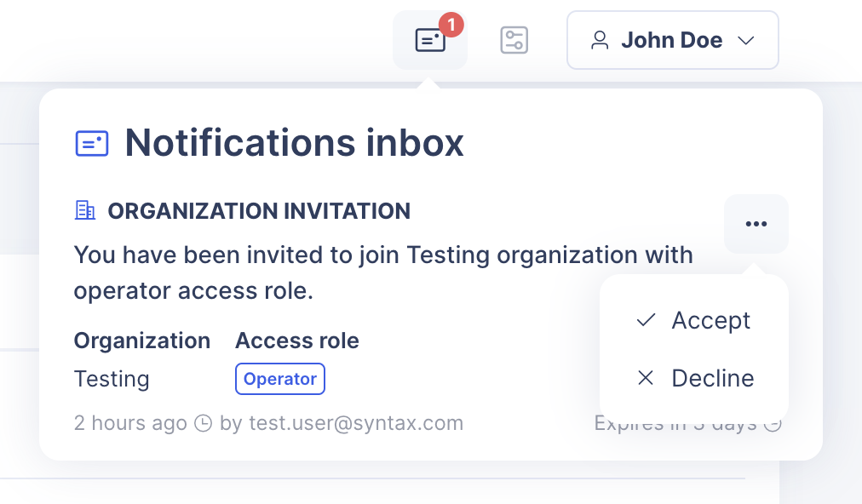
Task: Click the red unread count badge
Action: (x=451, y=25)
